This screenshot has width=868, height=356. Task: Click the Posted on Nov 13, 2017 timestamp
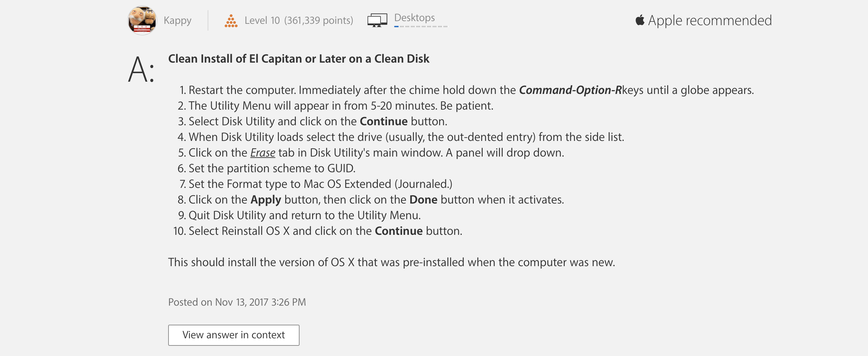click(x=237, y=302)
